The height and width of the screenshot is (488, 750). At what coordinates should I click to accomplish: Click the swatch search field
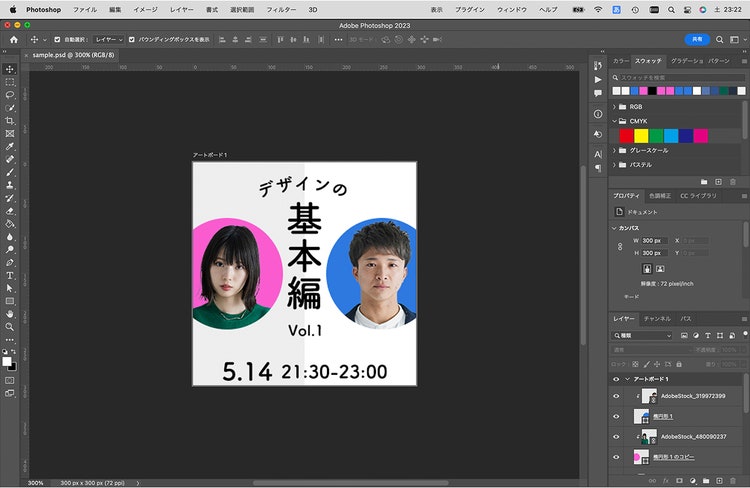click(x=678, y=78)
